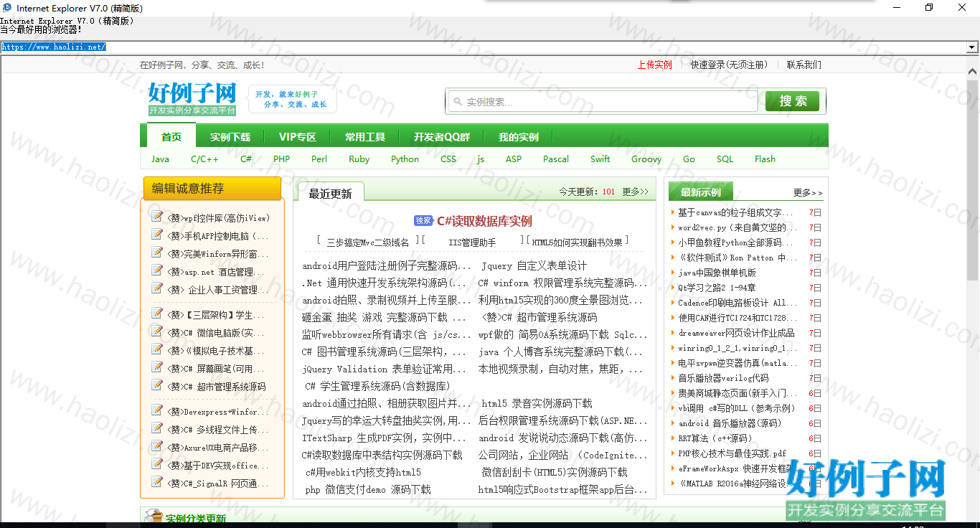Viewport: 980px width, 528px height.
Task: Open Jquery 自定义表单设计 link
Action: [533, 266]
